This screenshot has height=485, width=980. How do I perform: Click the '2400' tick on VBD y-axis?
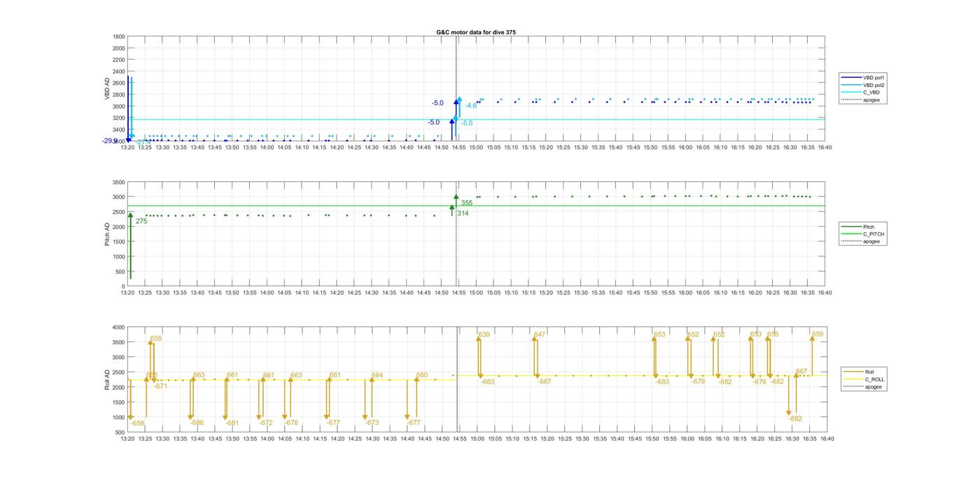click(119, 71)
